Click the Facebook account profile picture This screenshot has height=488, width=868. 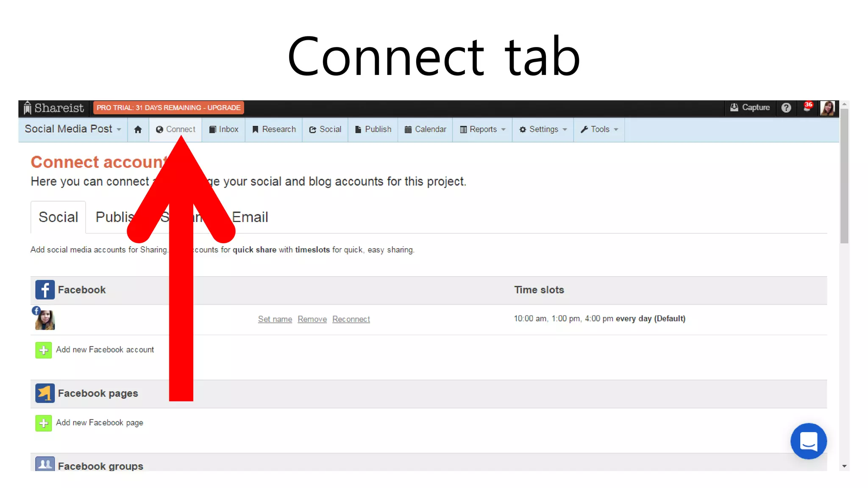45,320
